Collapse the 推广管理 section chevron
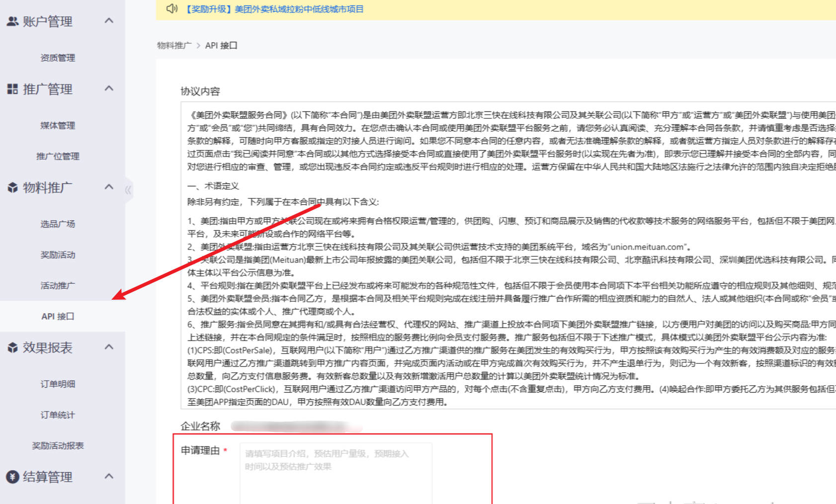 click(x=109, y=88)
